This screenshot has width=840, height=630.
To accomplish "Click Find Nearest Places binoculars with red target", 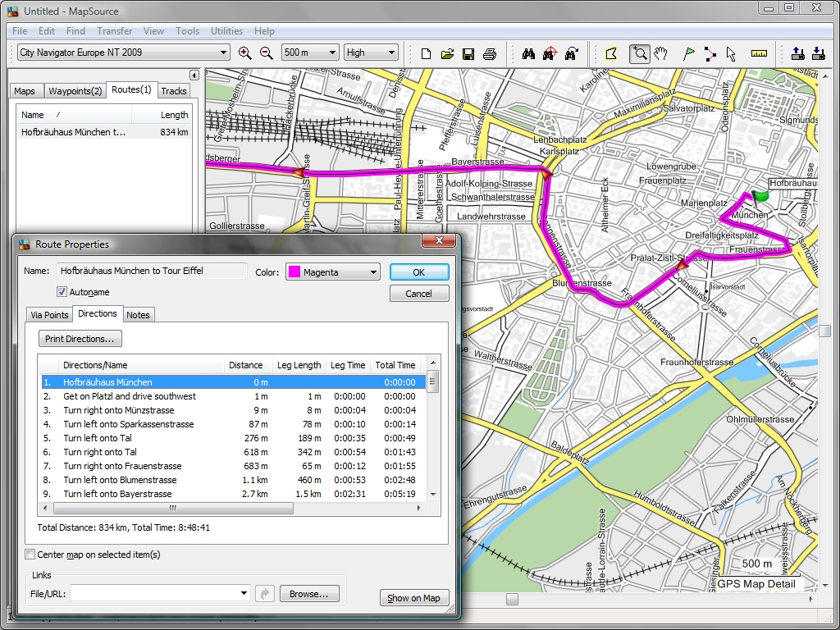I will point(550,53).
